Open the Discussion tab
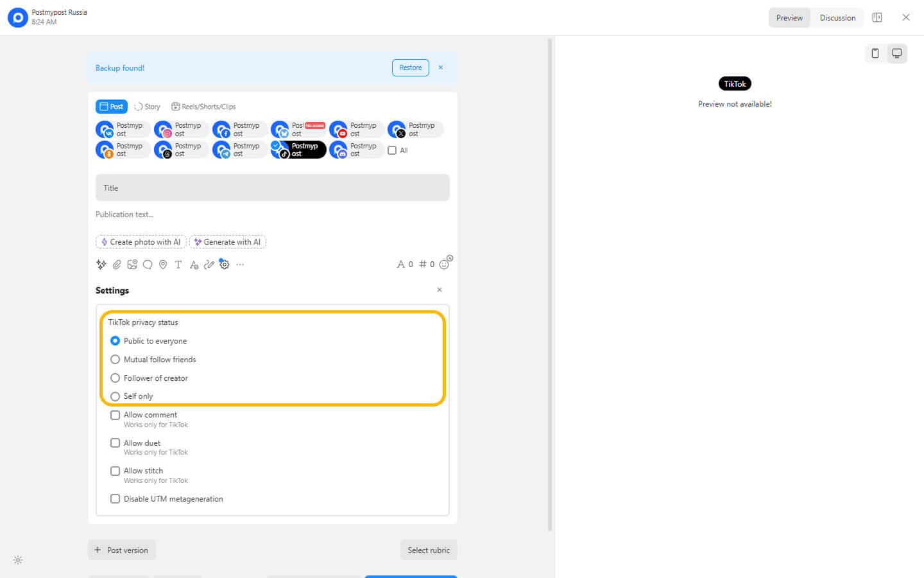 click(x=837, y=18)
